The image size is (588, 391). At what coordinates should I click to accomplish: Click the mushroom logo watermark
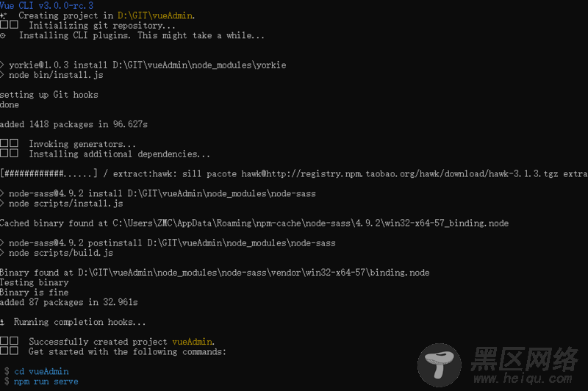(x=439, y=365)
